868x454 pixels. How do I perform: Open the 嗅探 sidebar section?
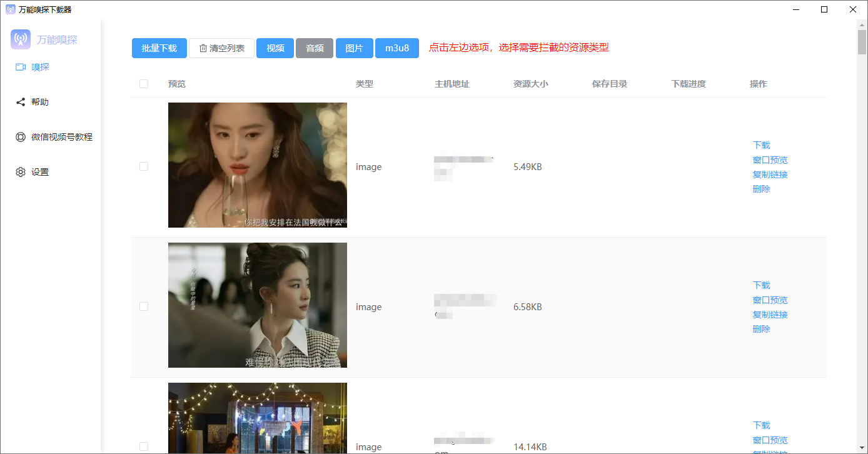coord(33,67)
